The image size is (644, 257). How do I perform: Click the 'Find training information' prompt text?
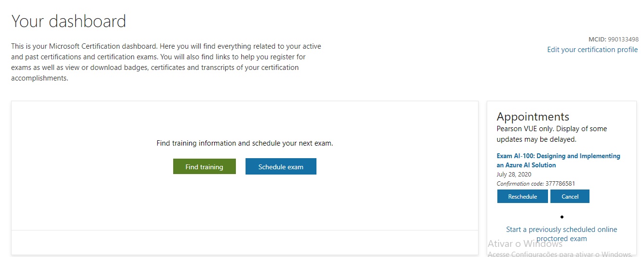coord(245,143)
